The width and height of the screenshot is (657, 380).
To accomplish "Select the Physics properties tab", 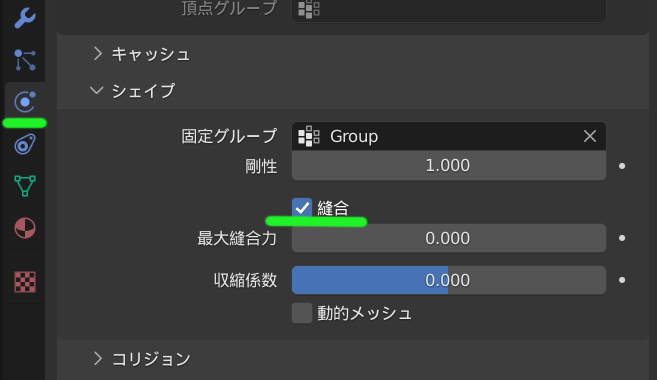I will (x=25, y=102).
